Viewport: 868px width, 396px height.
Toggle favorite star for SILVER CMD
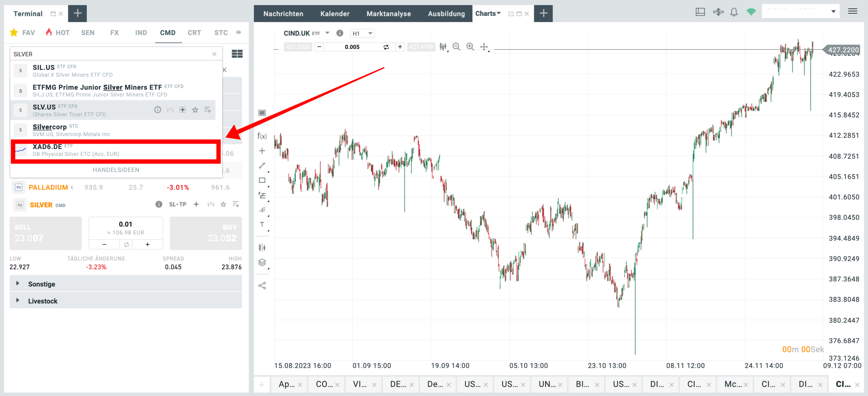pyautogui.click(x=223, y=205)
